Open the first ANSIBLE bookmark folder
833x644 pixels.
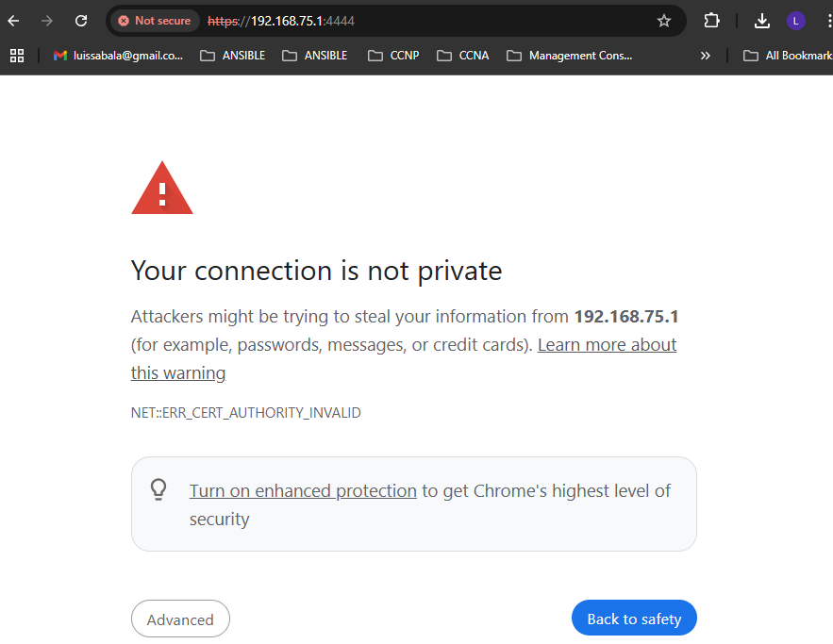[x=233, y=56]
